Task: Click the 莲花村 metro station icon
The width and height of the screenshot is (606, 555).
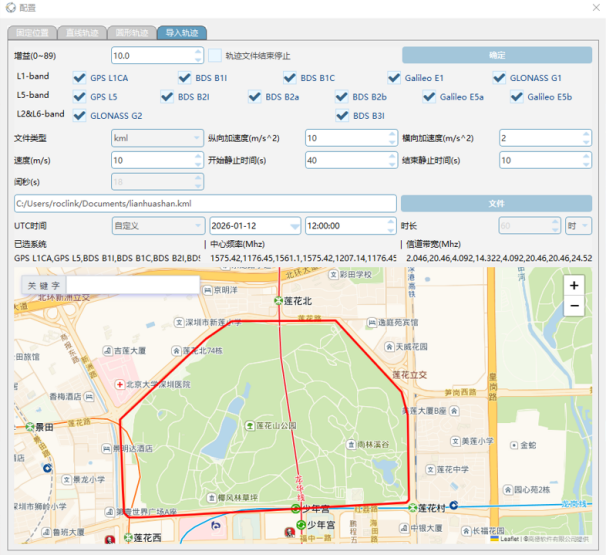Action: point(413,507)
